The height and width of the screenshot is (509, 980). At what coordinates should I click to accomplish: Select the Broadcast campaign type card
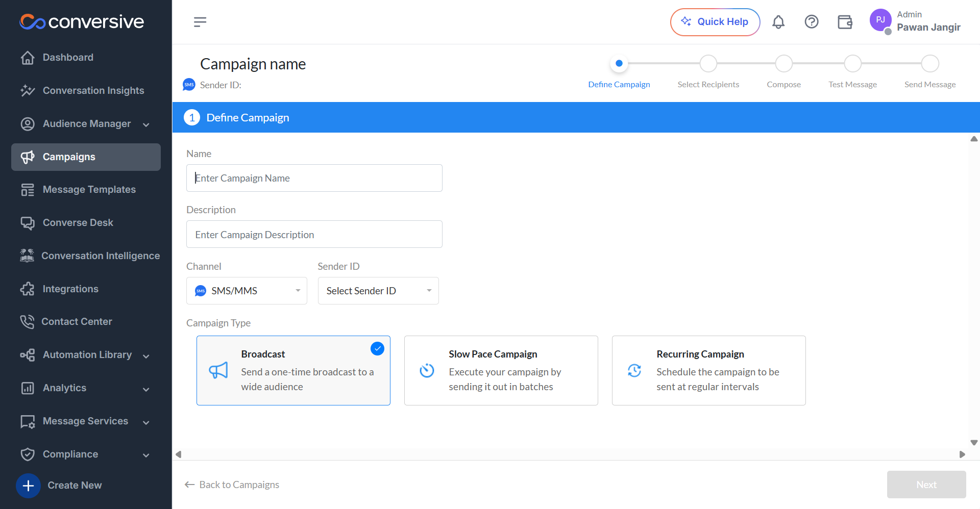293,371
